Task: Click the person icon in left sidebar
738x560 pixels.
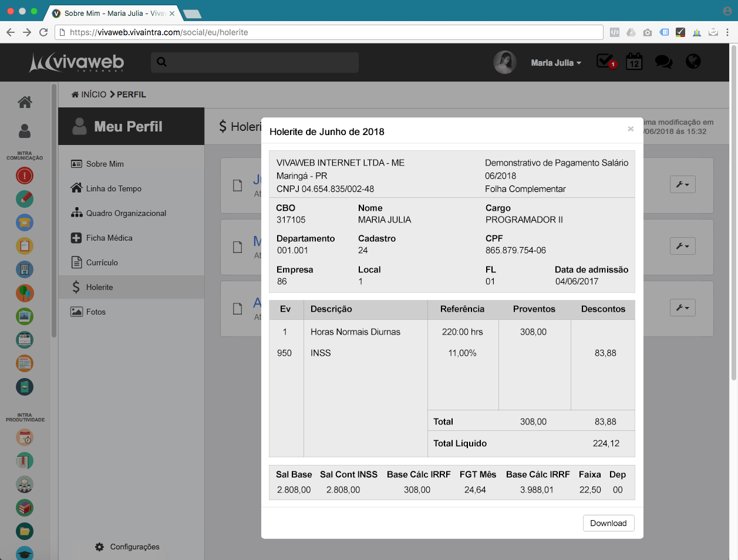Action: (x=25, y=130)
